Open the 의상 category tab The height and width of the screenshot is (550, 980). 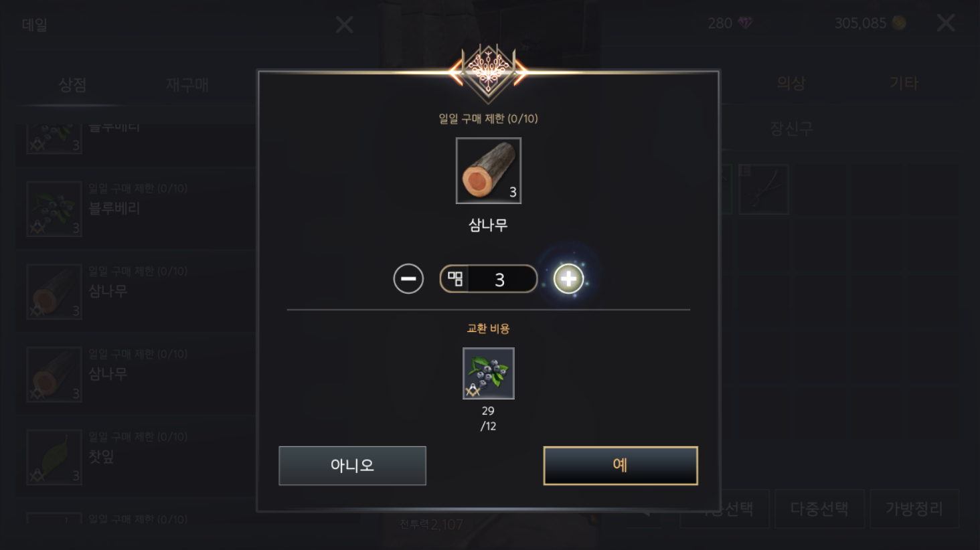[791, 84]
